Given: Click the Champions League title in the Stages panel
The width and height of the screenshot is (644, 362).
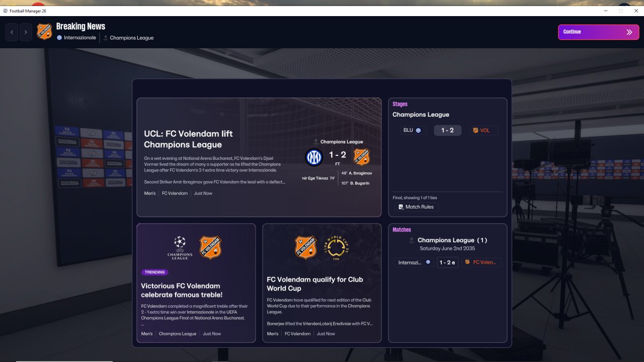Looking at the screenshot, I should (421, 115).
